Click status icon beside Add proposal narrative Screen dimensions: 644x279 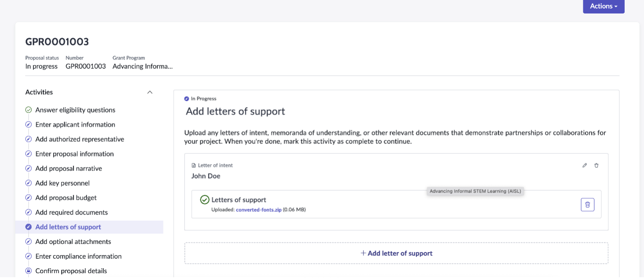click(28, 168)
